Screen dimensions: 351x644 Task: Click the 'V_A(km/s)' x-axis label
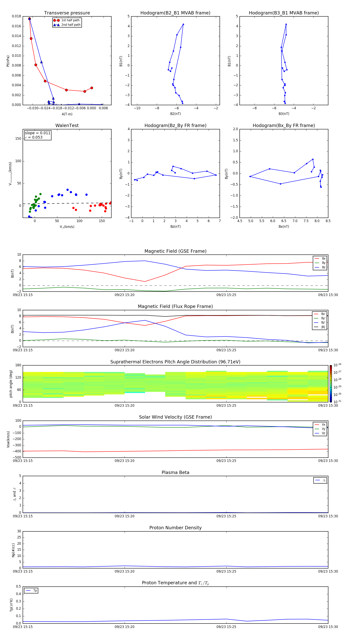67,227
